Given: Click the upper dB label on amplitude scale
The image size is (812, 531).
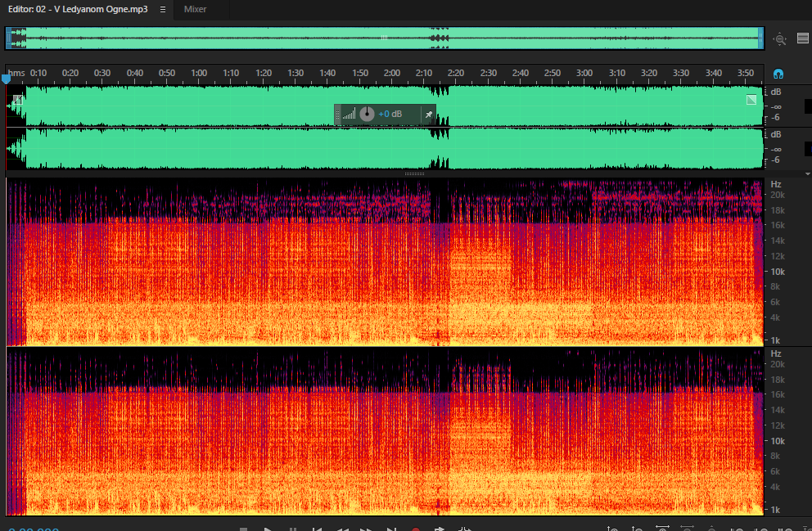Looking at the screenshot, I should (x=776, y=92).
